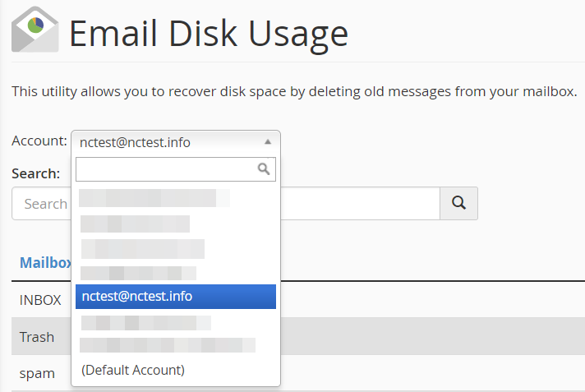Select the Trash mailbox row
The image size is (585, 392).
[x=37, y=337]
